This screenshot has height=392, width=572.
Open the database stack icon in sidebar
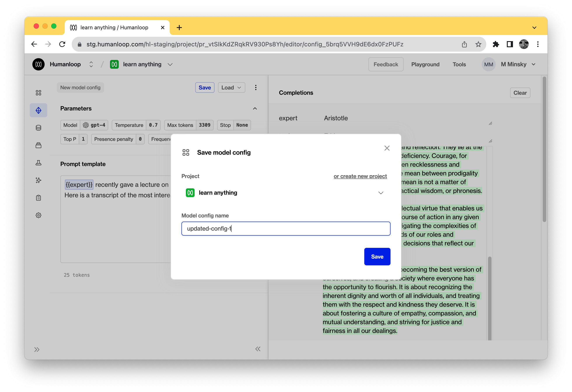tap(38, 128)
